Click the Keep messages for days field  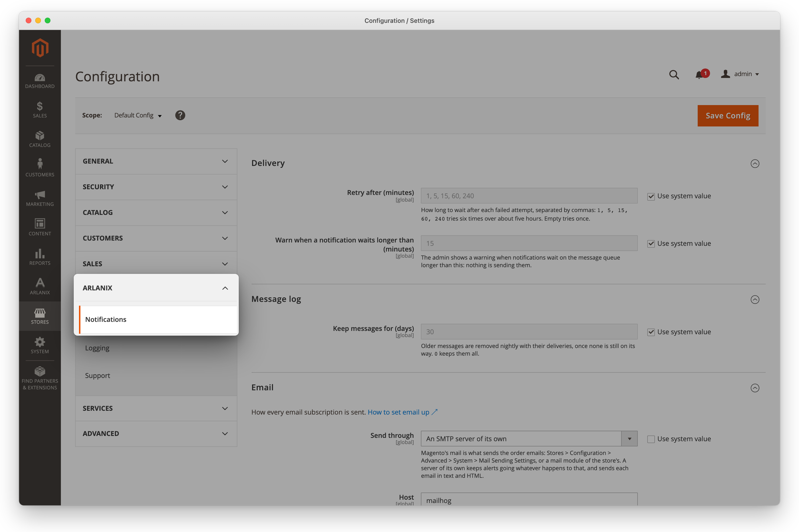[529, 332]
